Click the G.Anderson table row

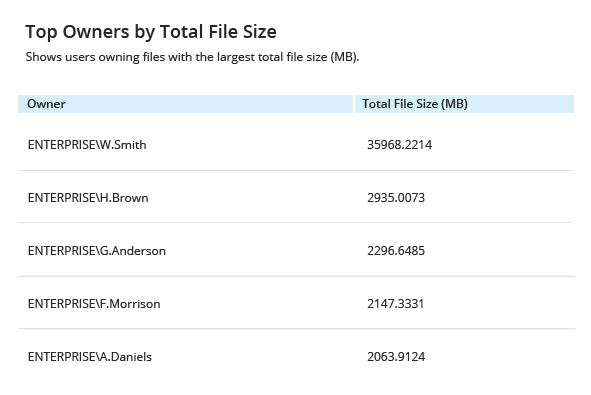click(x=296, y=250)
